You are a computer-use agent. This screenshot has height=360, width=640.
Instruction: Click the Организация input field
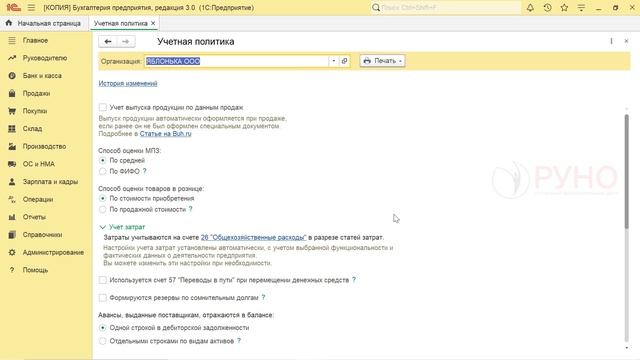pos(237,61)
